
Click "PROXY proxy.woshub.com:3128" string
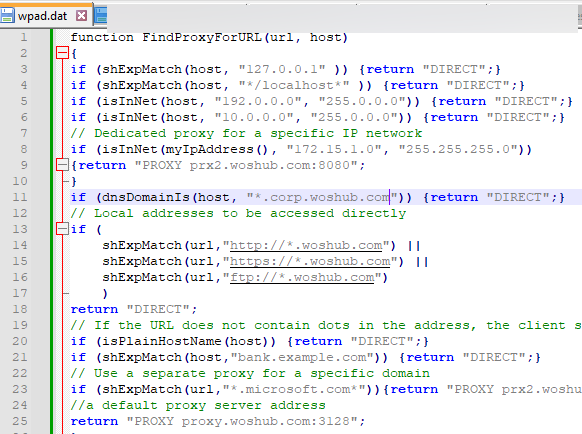pos(242,421)
